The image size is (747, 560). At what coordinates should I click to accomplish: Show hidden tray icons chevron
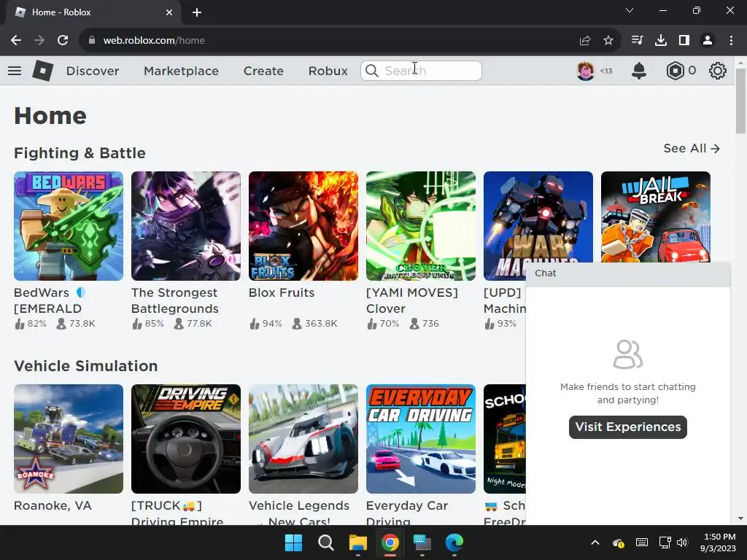point(595,542)
